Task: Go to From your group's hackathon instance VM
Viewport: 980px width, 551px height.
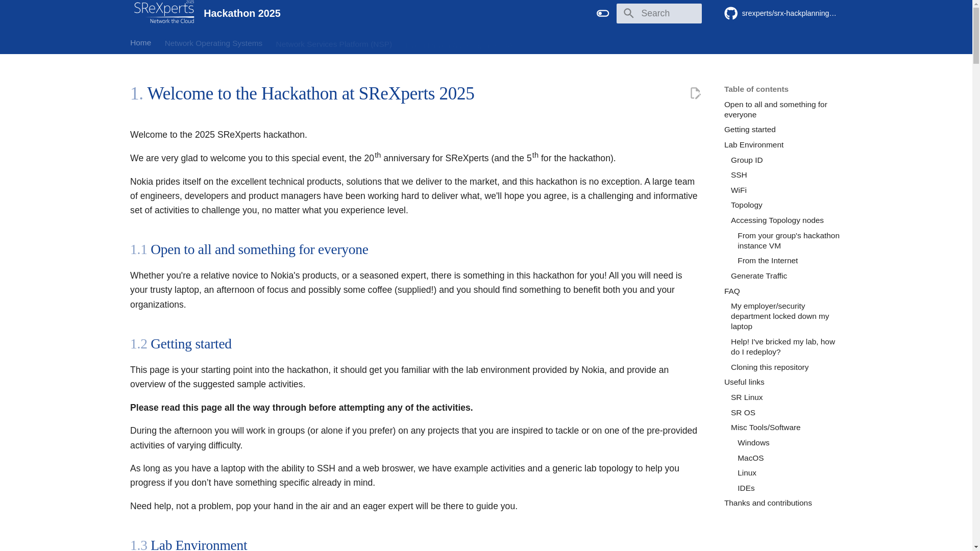Action: coord(789,241)
